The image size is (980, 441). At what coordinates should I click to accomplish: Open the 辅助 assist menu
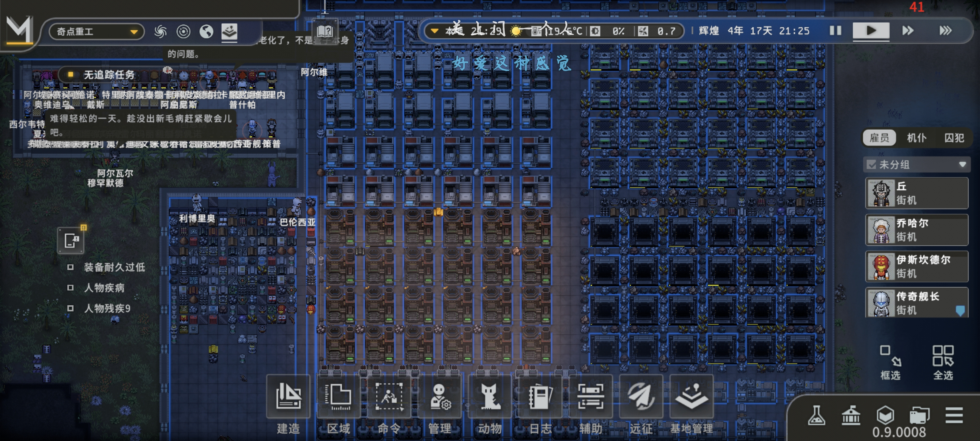pos(590,397)
